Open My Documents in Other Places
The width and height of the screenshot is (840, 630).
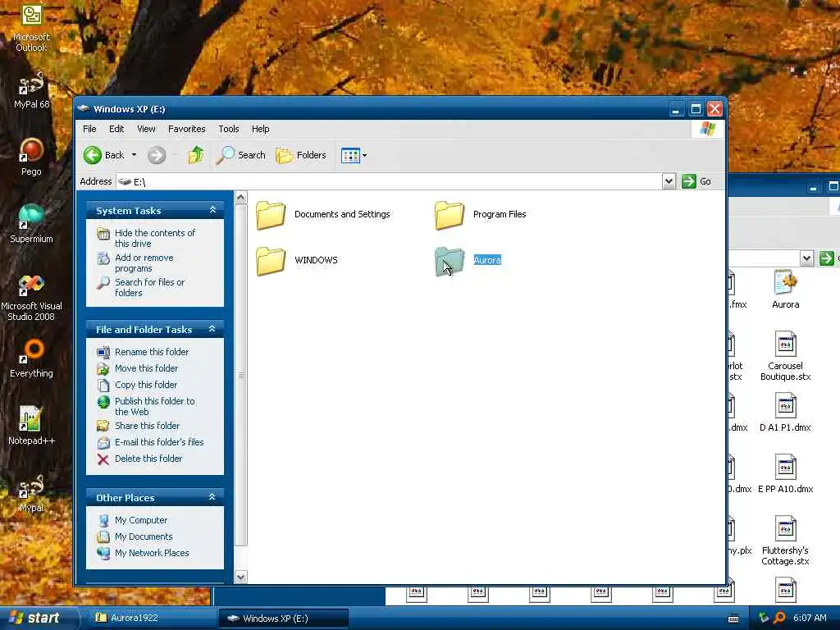144,536
